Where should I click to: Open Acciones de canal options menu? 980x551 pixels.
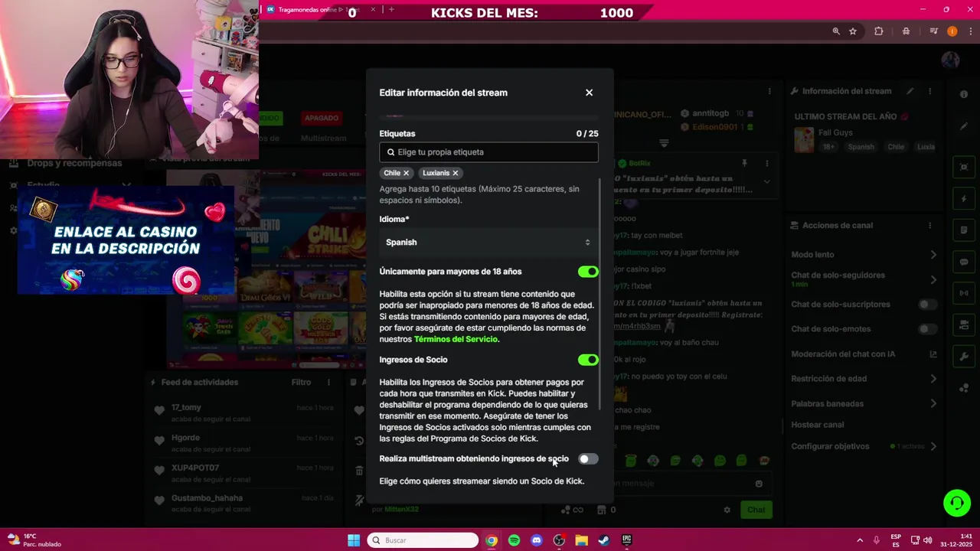click(930, 226)
